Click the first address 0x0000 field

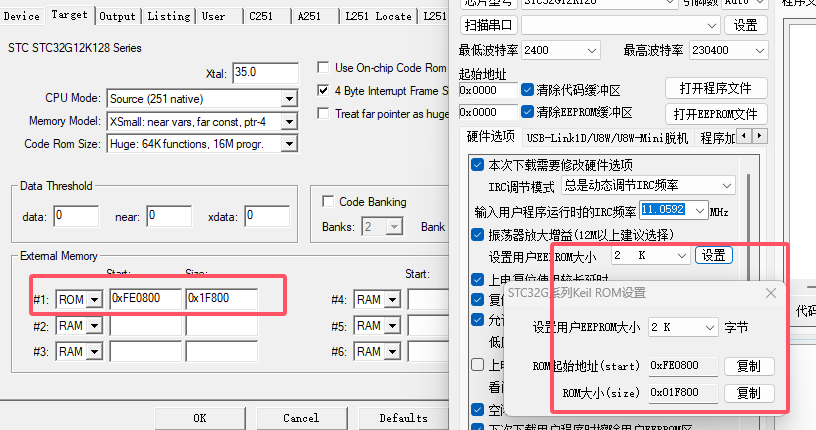488,90
